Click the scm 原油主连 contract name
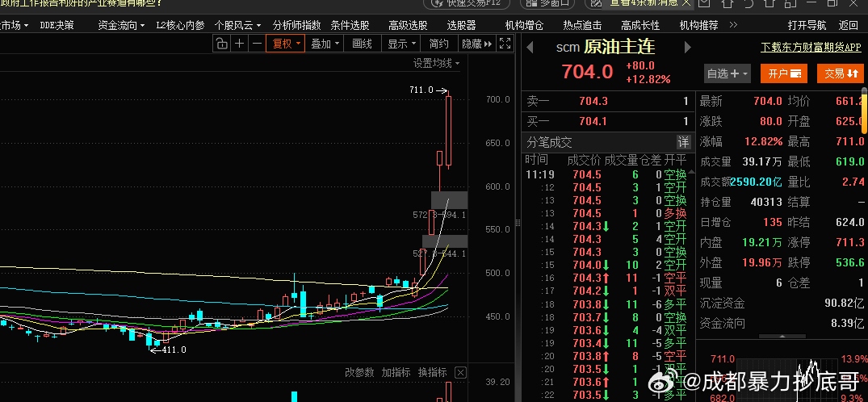868x402 pixels. pos(606,47)
